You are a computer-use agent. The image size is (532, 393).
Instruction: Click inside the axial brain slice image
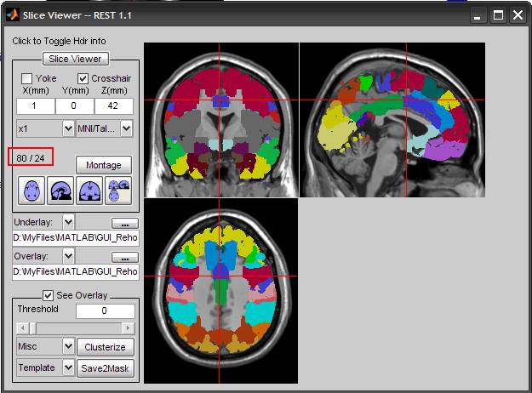pos(221,291)
